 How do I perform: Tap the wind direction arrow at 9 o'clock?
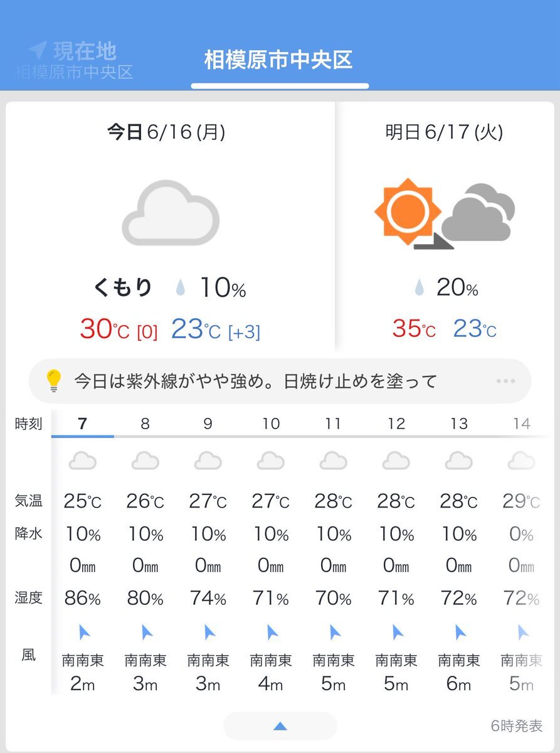click(209, 632)
